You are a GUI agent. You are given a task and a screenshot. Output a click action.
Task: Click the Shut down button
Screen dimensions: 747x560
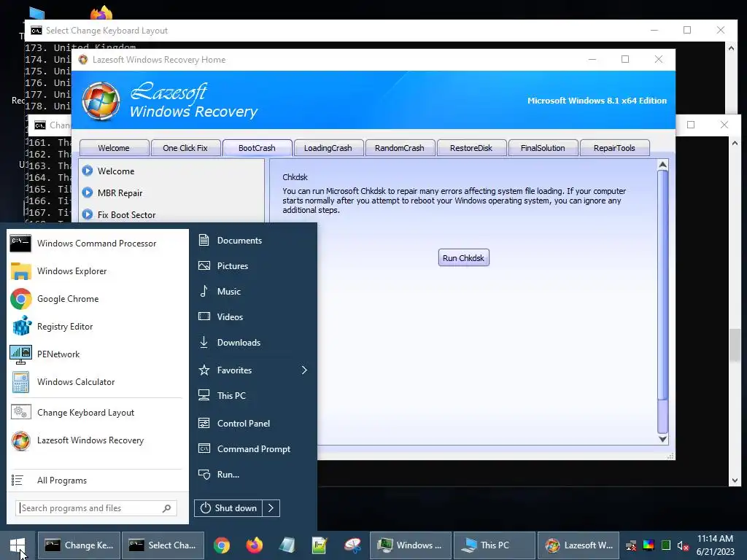tap(228, 508)
